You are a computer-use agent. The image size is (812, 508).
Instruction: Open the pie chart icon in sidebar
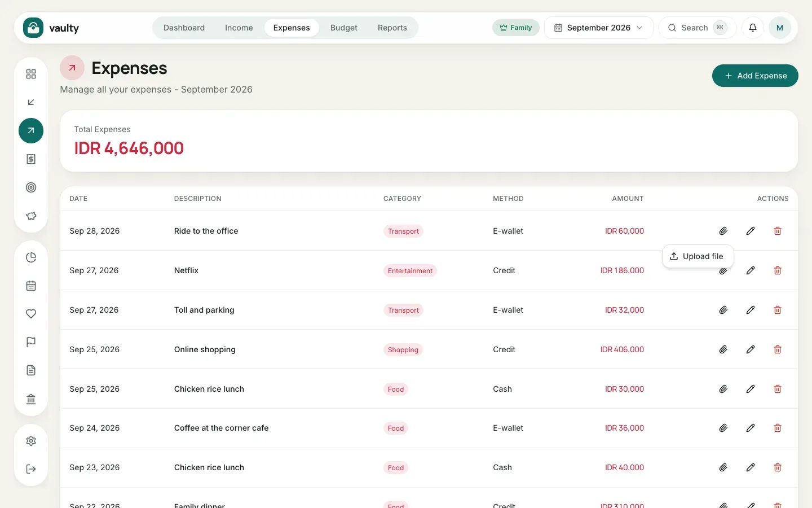click(x=31, y=257)
